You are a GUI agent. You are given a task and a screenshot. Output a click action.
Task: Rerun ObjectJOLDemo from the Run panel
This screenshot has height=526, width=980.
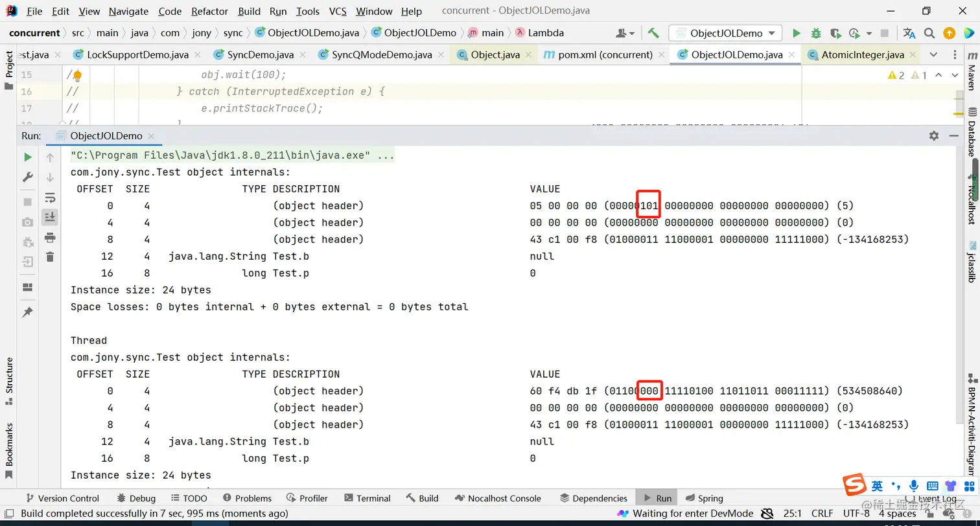28,157
